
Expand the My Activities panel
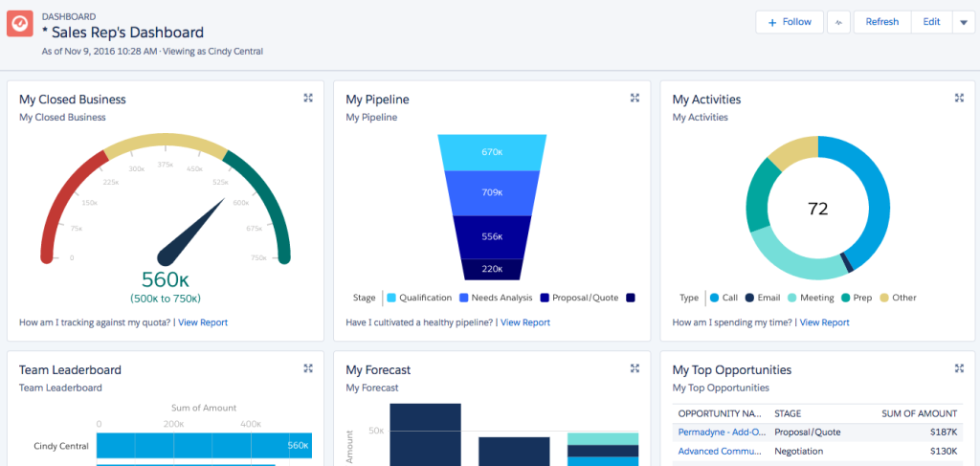coord(960,99)
